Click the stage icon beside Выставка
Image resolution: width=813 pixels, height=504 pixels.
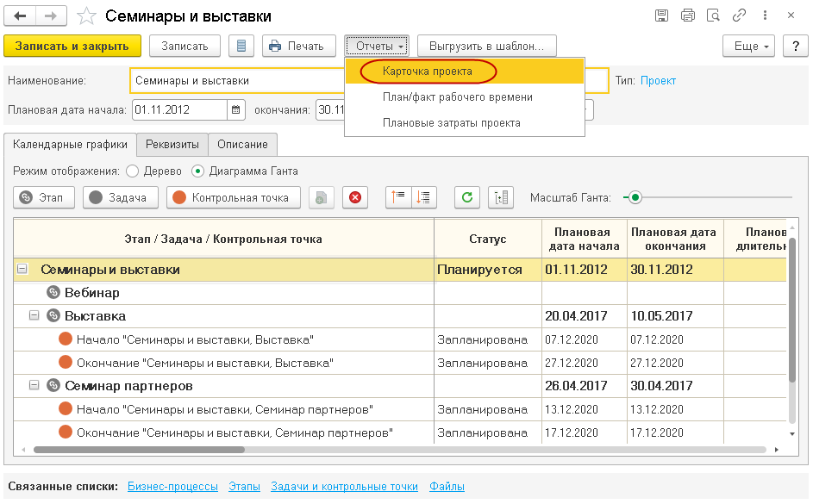point(53,315)
